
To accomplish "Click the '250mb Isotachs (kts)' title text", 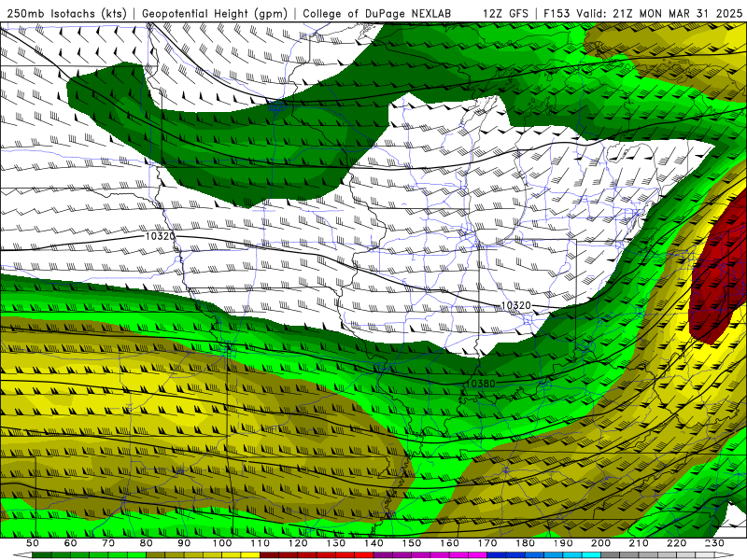I will (x=66, y=13).
